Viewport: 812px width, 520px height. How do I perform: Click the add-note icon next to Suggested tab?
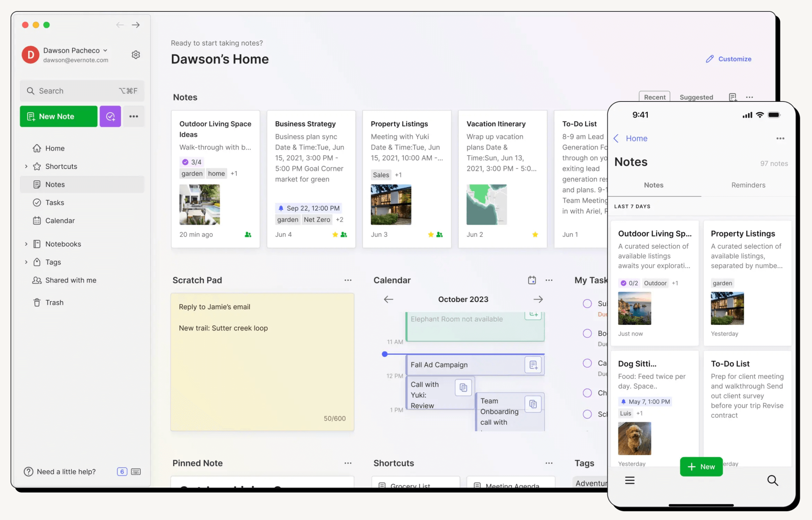732,97
